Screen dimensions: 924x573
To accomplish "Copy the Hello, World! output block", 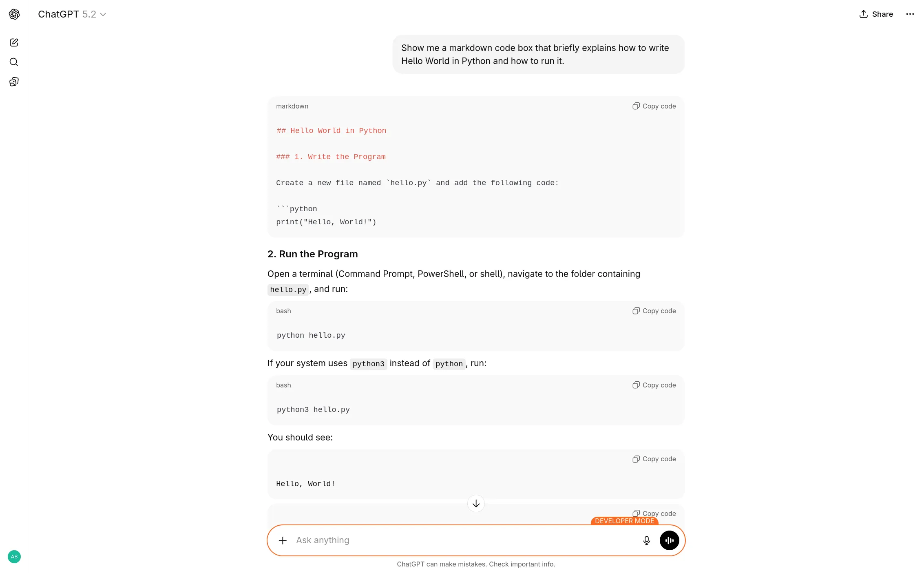I will click(654, 459).
